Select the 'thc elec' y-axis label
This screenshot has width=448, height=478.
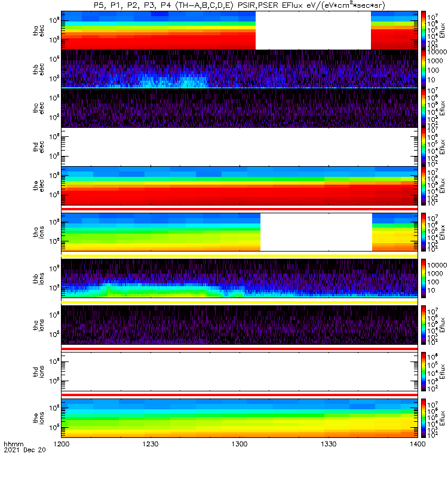pos(38,108)
